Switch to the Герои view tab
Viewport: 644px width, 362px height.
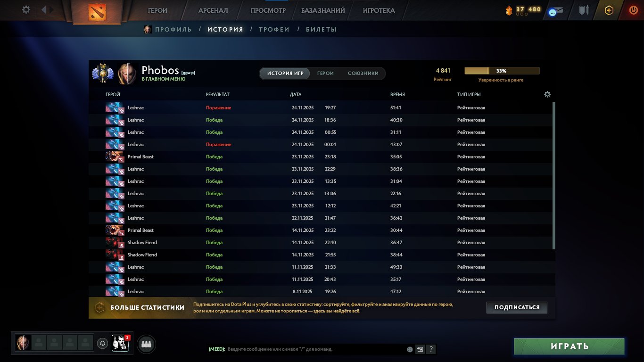[325, 74]
